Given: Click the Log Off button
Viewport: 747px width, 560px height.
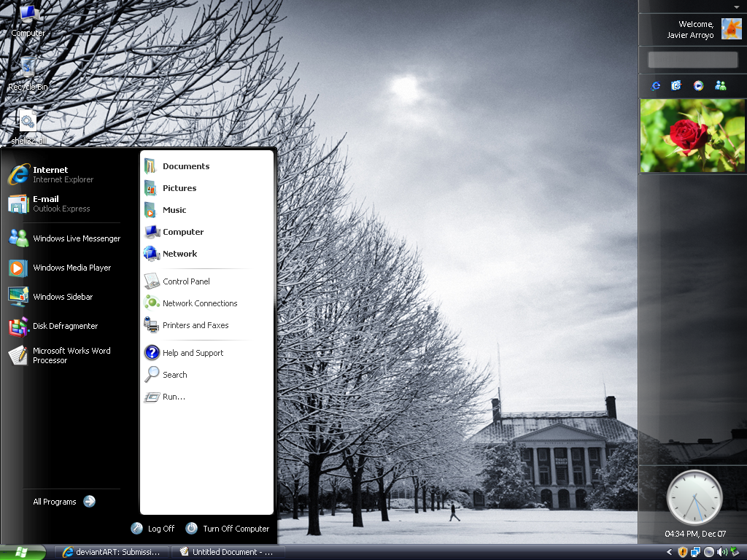Looking at the screenshot, I should [x=153, y=529].
